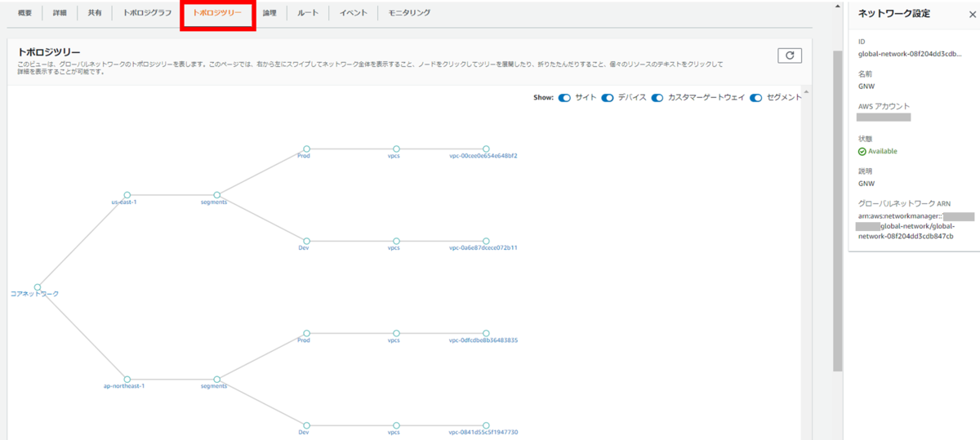Open the 論理 tab
980x440 pixels.
[x=269, y=13]
